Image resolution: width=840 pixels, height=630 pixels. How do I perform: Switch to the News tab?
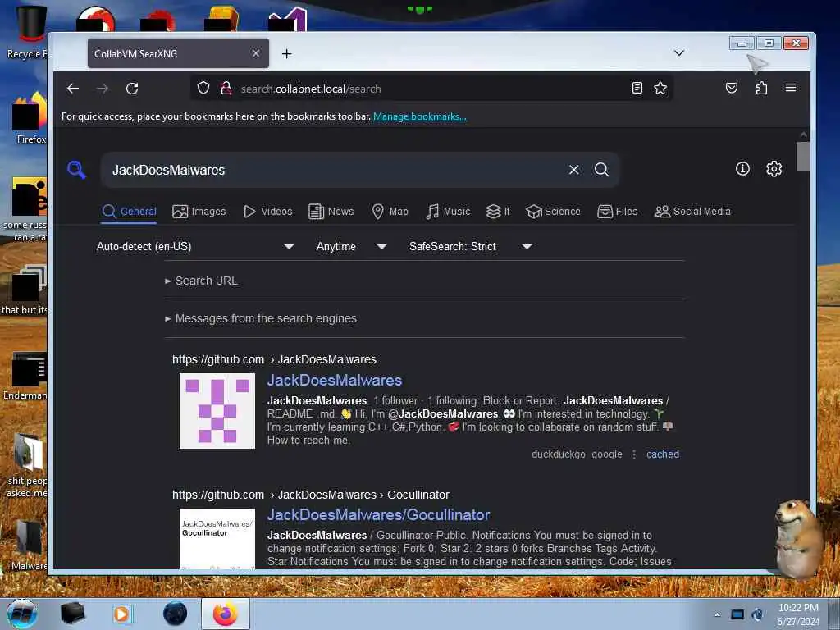coord(331,212)
